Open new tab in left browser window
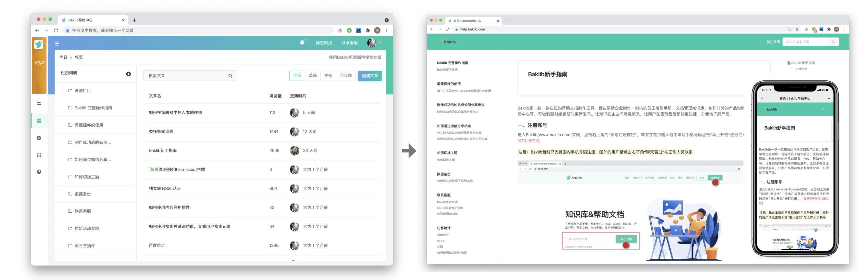Screen dimensions: 868x280 pos(134,20)
